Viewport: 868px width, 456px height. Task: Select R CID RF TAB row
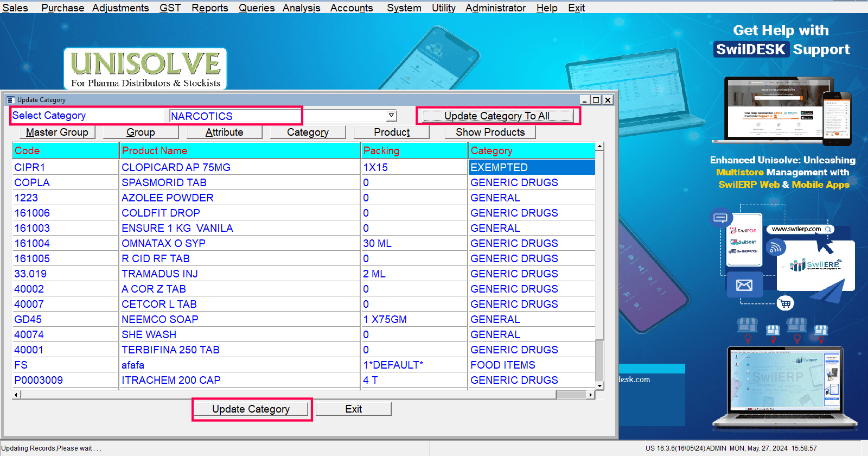tap(240, 258)
